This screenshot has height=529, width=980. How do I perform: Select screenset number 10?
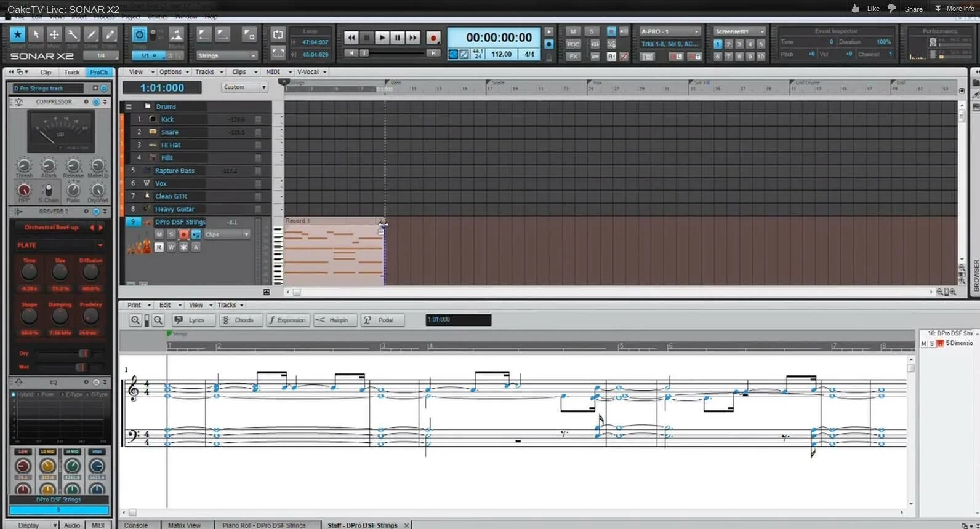coord(761,56)
